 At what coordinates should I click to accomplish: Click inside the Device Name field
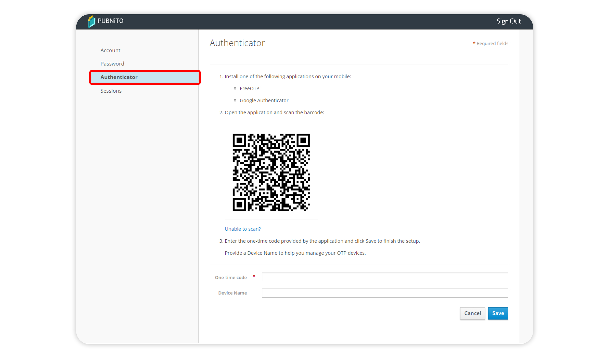coord(385,293)
